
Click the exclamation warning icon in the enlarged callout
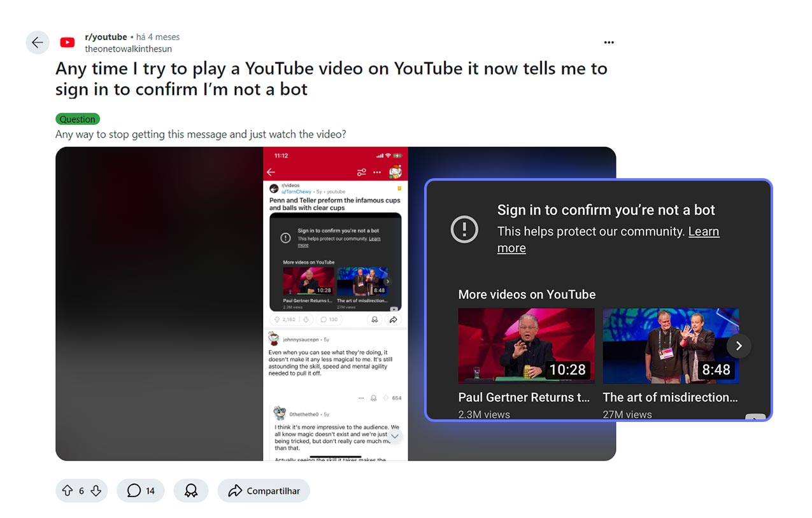(x=464, y=229)
